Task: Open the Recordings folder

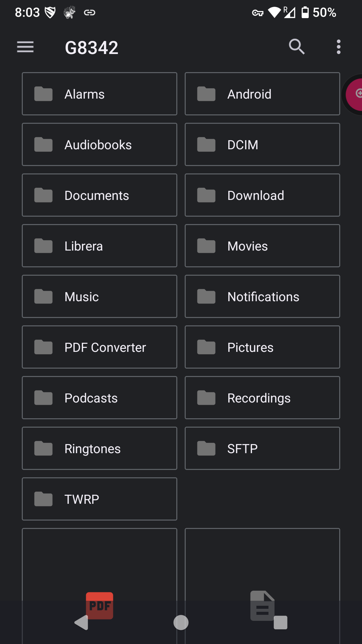Action: coord(262,398)
